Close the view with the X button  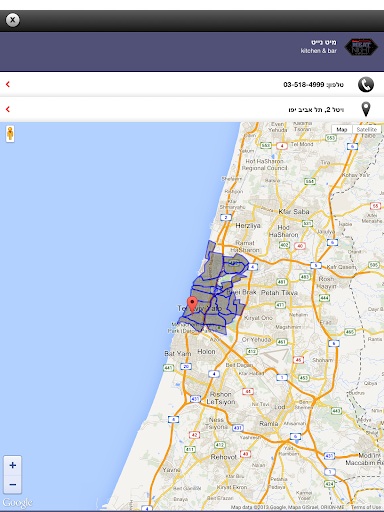pyautogui.click(x=13, y=20)
